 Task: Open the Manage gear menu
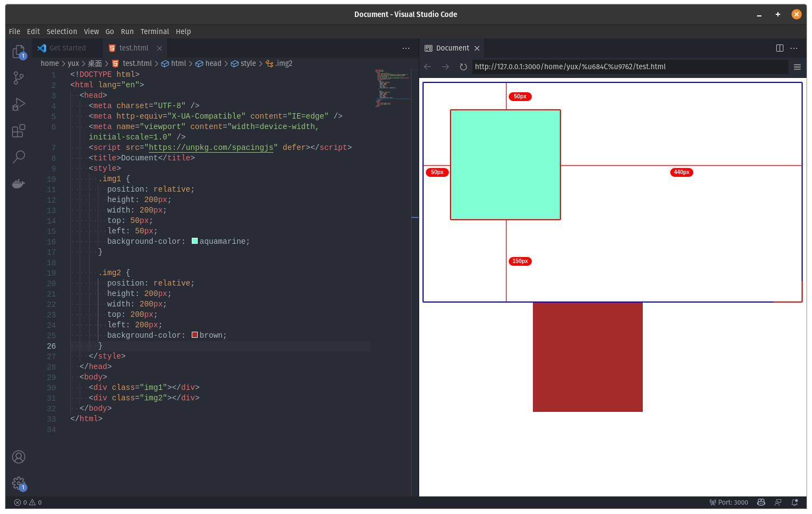click(19, 483)
